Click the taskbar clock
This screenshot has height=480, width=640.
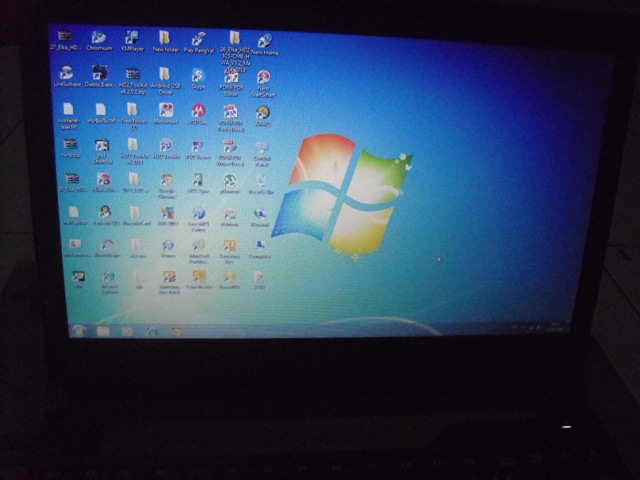click(x=556, y=327)
